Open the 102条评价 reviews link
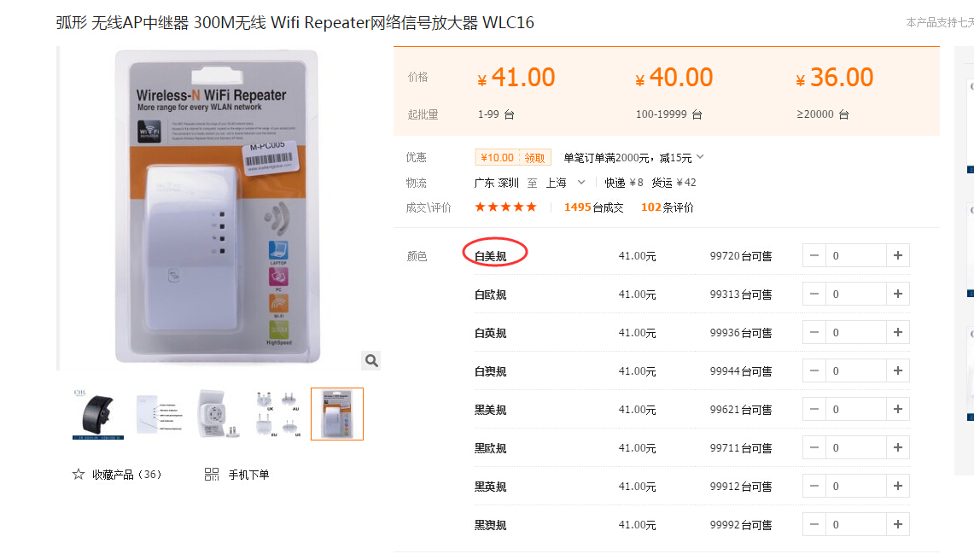 tap(668, 207)
